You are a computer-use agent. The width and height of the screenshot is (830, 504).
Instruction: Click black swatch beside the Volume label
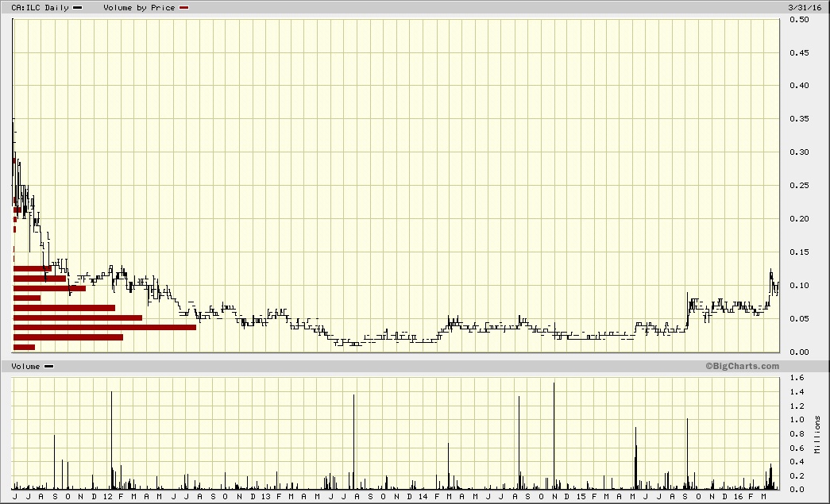click(x=49, y=366)
